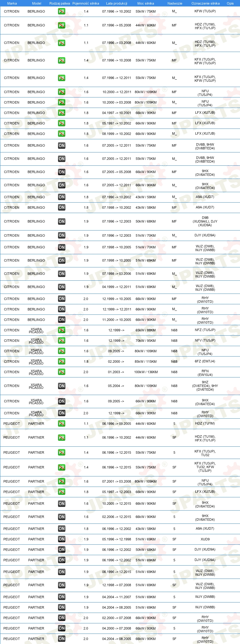This screenshot has height=644, width=240.
Task: Select the '07.1998 -> 03.2006' production years cell
Action: pos(117,274)
